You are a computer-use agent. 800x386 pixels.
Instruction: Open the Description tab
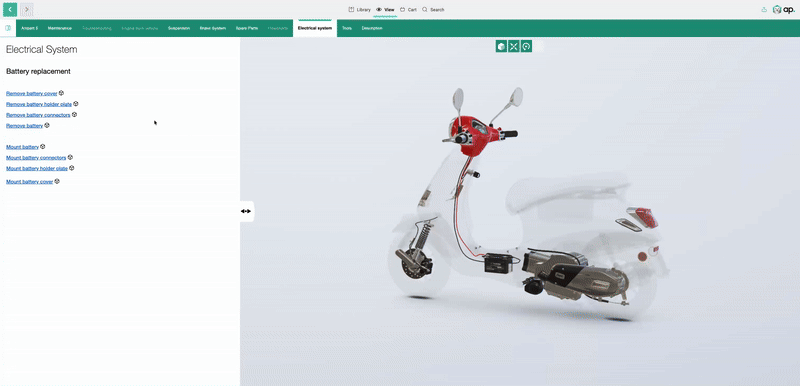[372, 28]
